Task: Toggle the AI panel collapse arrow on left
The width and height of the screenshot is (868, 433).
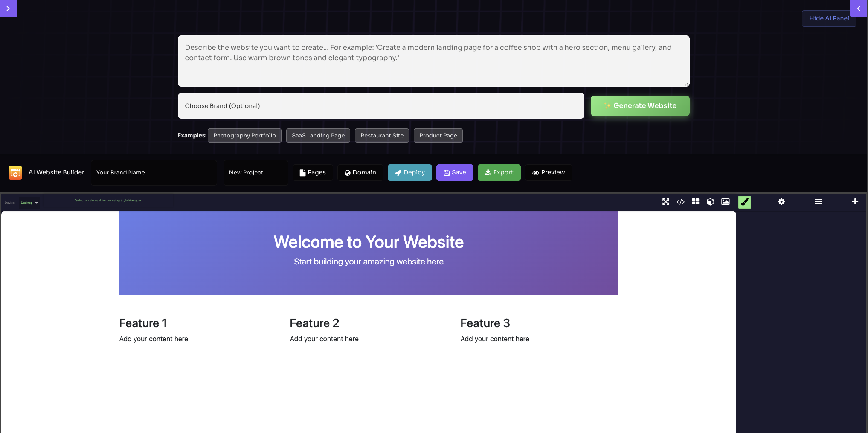Action: point(8,8)
